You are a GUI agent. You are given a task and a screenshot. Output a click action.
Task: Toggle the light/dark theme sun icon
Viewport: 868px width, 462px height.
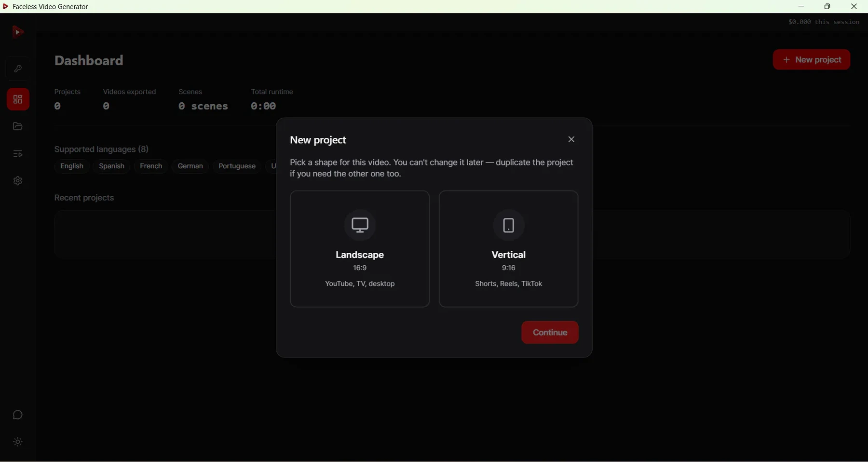18,442
